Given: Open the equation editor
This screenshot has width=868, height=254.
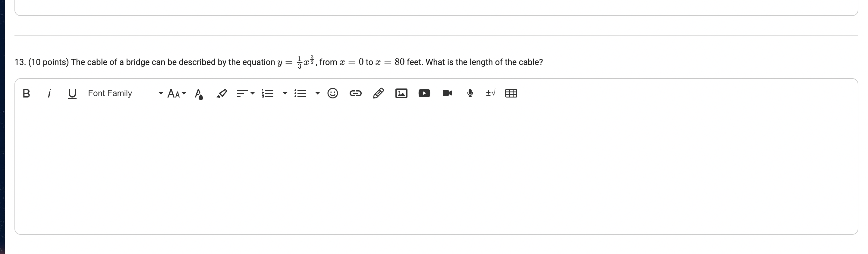Looking at the screenshot, I should [x=490, y=93].
